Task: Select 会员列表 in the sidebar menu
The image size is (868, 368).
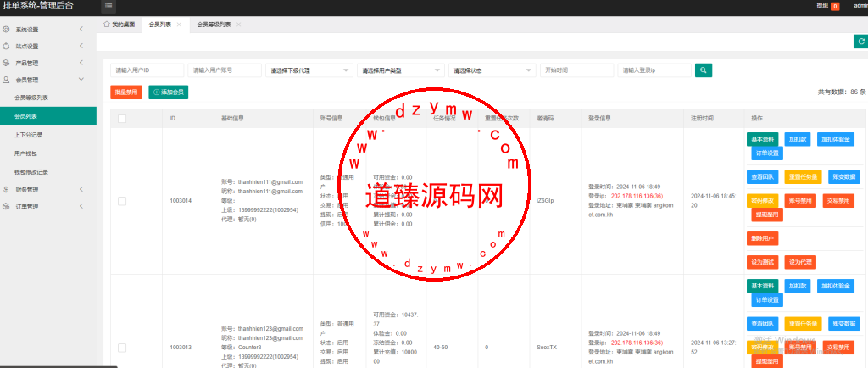Action: click(48, 116)
